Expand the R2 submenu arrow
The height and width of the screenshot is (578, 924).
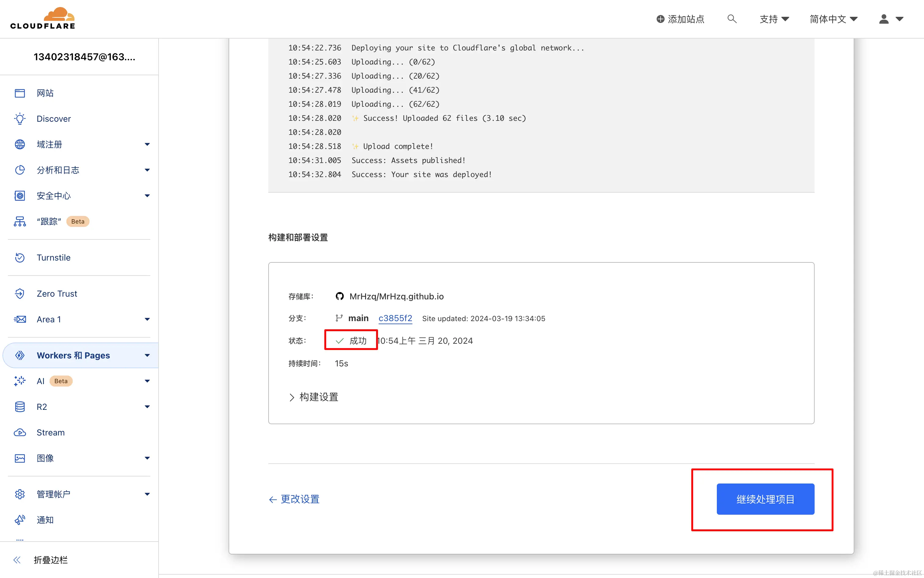pyautogui.click(x=147, y=407)
